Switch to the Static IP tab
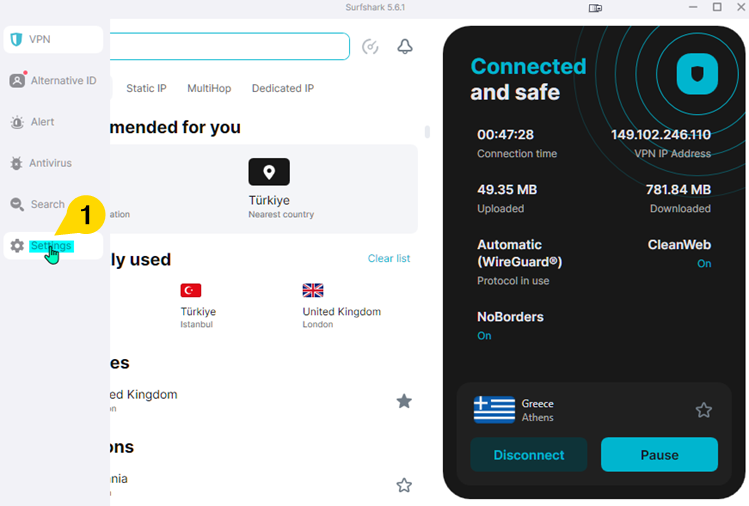Screen dimensions: 749x506 click(146, 88)
